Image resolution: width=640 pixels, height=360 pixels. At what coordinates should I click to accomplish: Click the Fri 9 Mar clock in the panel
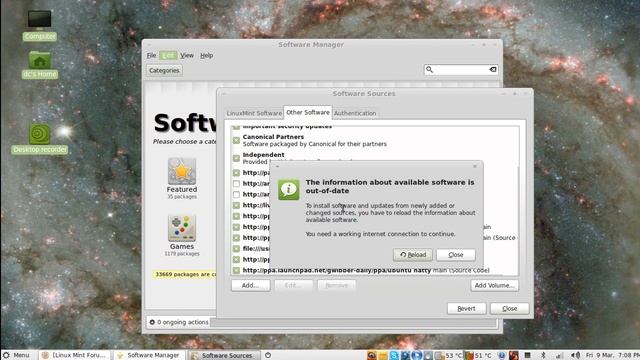pos(612,355)
